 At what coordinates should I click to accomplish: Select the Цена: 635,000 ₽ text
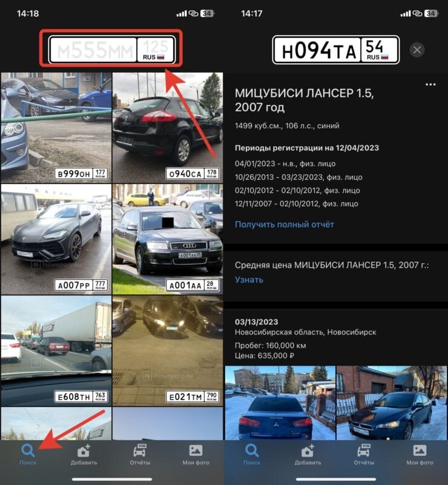pos(265,355)
